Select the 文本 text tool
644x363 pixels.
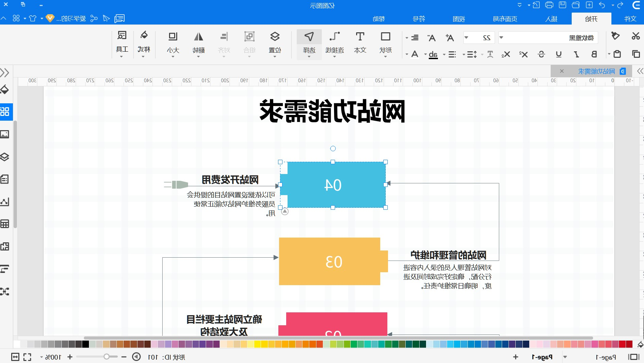pos(360,43)
